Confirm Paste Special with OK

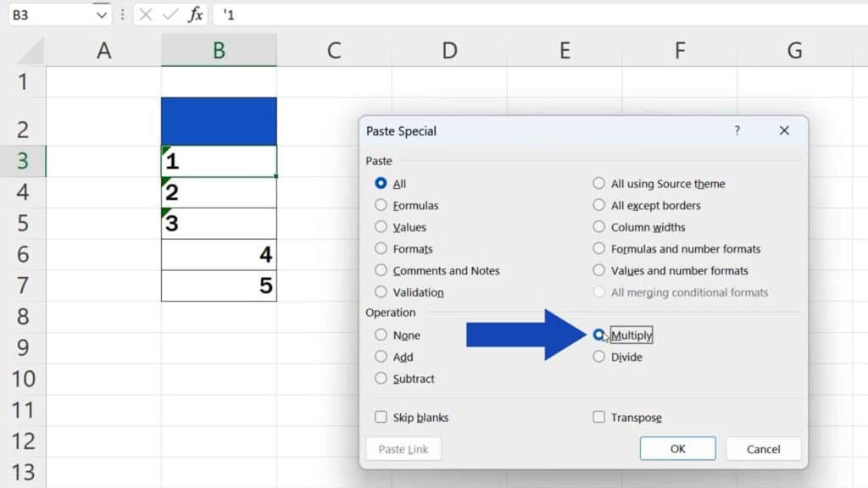(x=677, y=448)
